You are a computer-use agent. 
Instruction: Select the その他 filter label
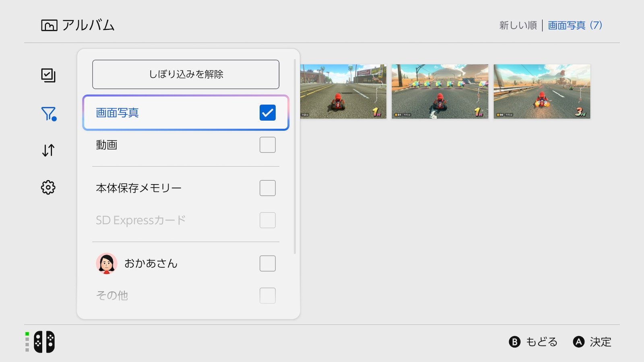pyautogui.click(x=112, y=296)
